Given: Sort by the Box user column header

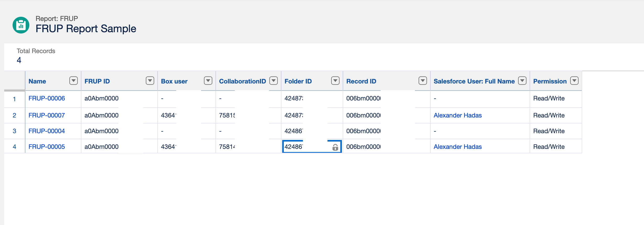Looking at the screenshot, I should pyautogui.click(x=174, y=81).
